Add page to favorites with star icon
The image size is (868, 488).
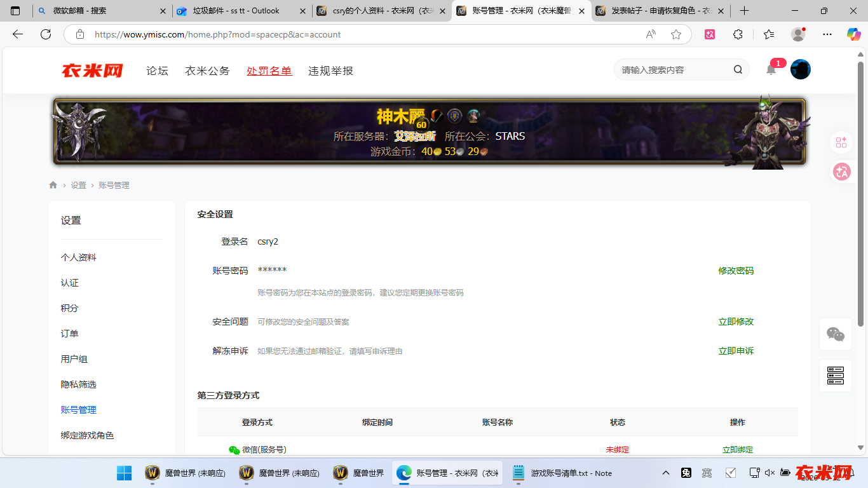tap(676, 34)
